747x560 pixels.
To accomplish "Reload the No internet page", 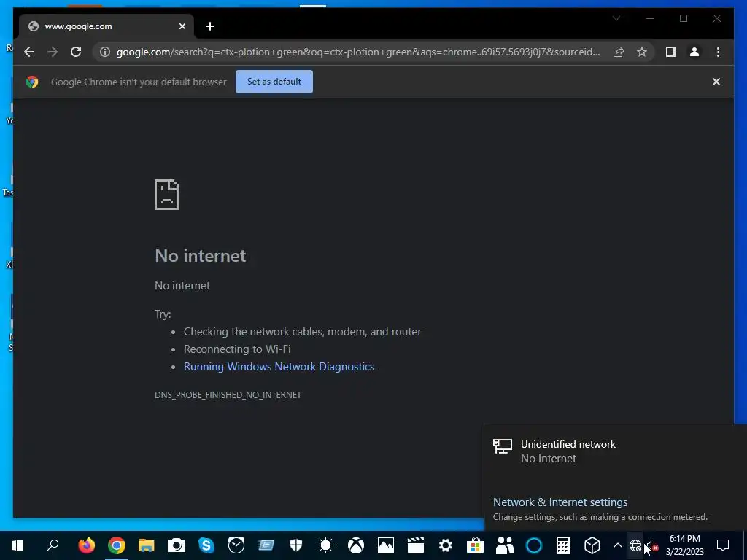I will 76,52.
